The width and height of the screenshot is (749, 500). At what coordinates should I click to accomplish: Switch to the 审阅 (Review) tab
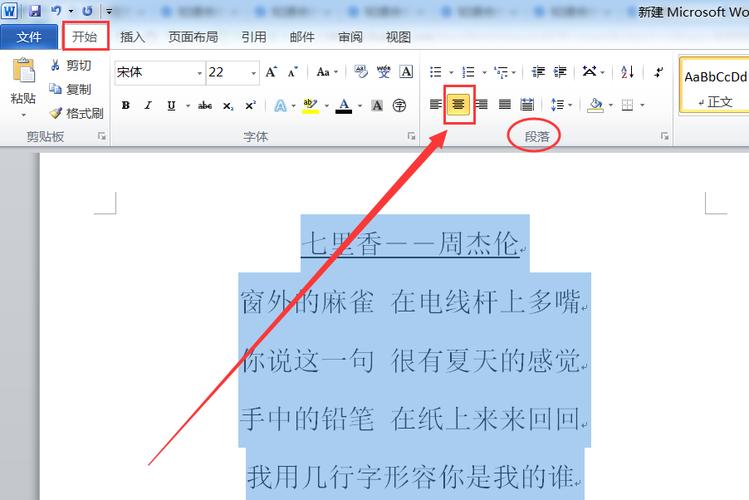(x=350, y=37)
